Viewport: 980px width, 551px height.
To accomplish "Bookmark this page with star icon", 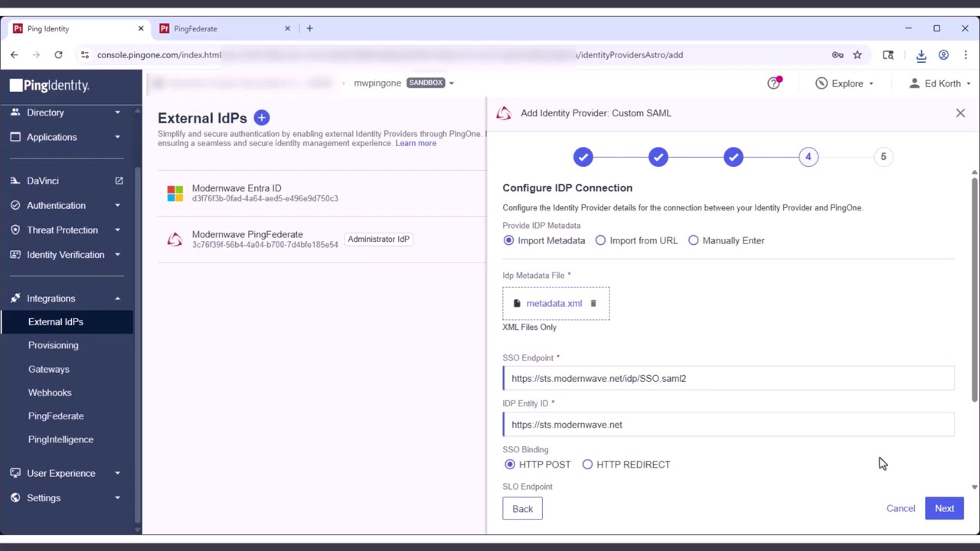I will (x=857, y=55).
